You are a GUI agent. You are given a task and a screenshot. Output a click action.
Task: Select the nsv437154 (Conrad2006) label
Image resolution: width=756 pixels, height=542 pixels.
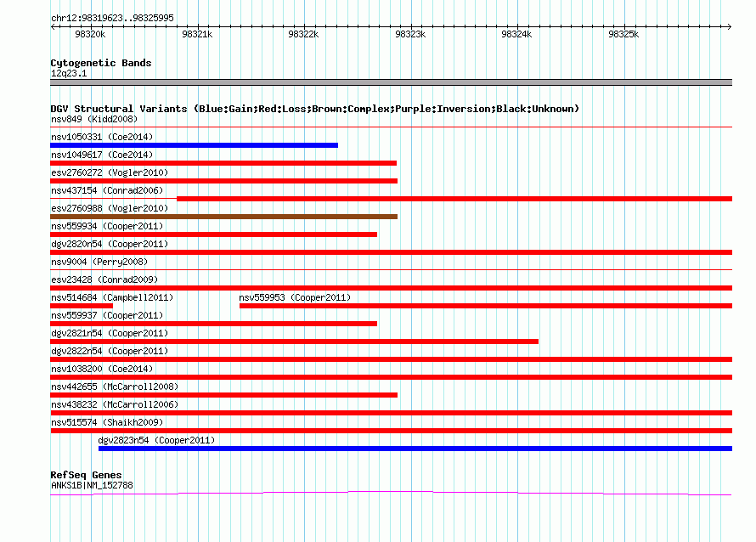pos(107,190)
